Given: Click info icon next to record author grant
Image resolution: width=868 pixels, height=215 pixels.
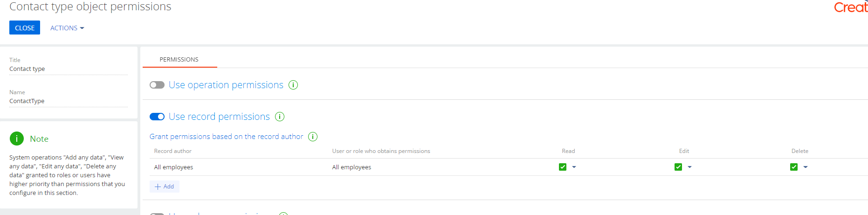Looking at the screenshot, I should (313, 137).
